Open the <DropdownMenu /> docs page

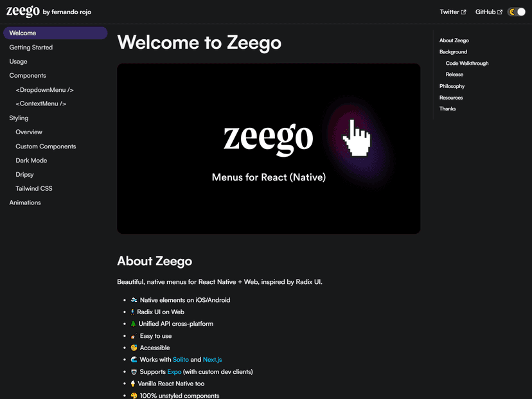point(44,90)
